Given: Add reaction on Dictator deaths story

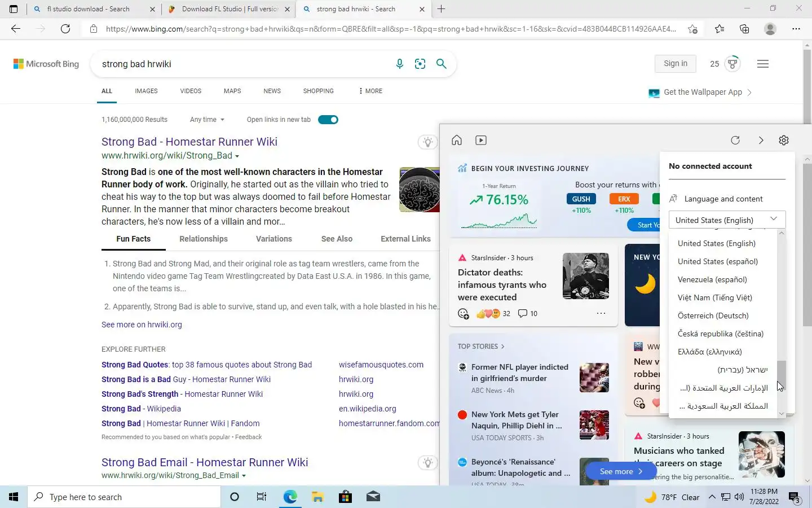Looking at the screenshot, I should (x=464, y=314).
